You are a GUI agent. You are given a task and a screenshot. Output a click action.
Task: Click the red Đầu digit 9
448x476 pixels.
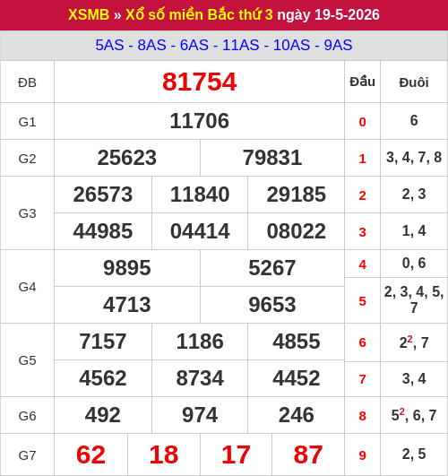pyautogui.click(x=362, y=455)
